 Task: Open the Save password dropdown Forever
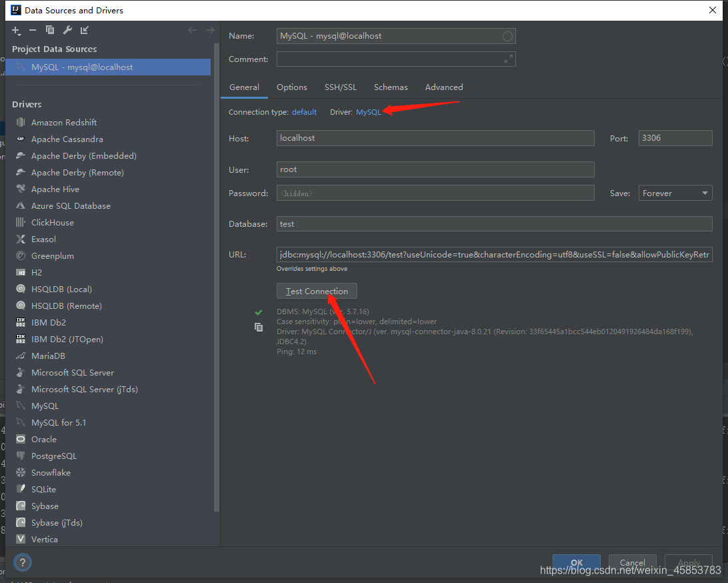point(675,193)
